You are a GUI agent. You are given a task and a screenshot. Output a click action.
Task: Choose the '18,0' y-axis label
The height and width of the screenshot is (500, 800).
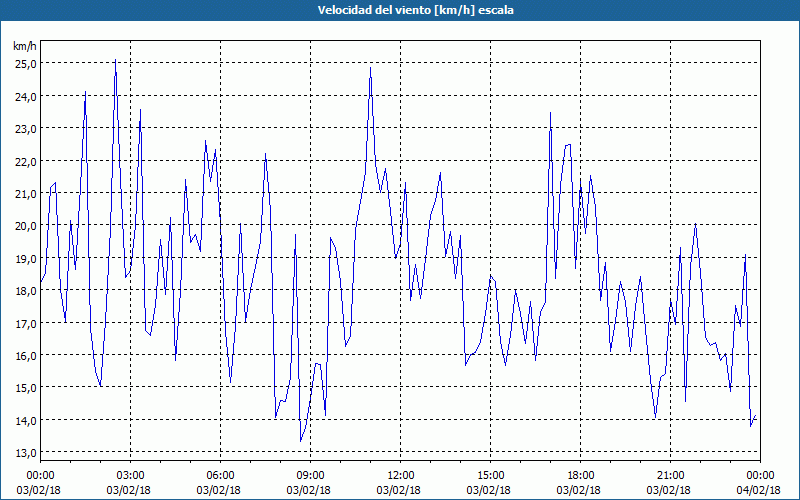[24, 291]
